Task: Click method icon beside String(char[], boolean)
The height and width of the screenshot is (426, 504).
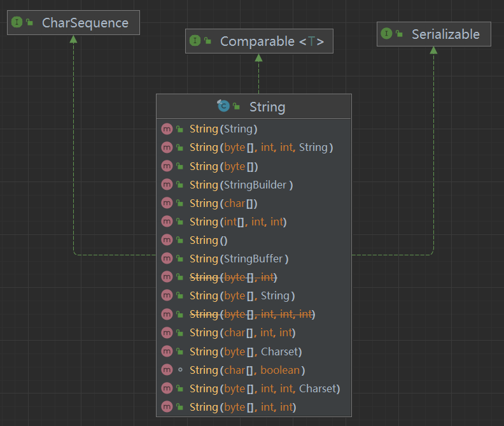Action: pos(167,370)
